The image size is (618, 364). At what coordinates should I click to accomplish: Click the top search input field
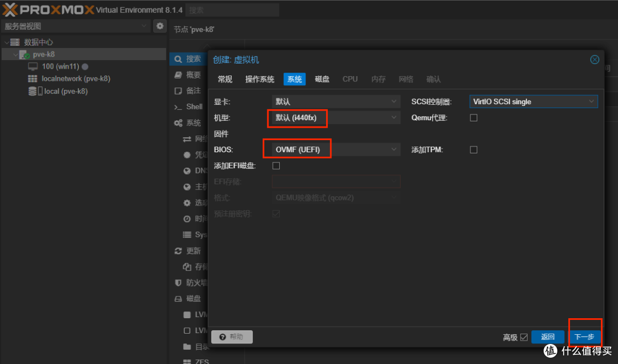(x=232, y=10)
